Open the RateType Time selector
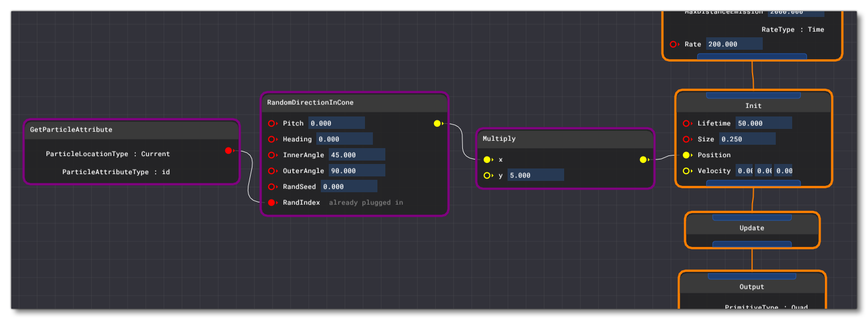The image size is (868, 320). click(793, 29)
